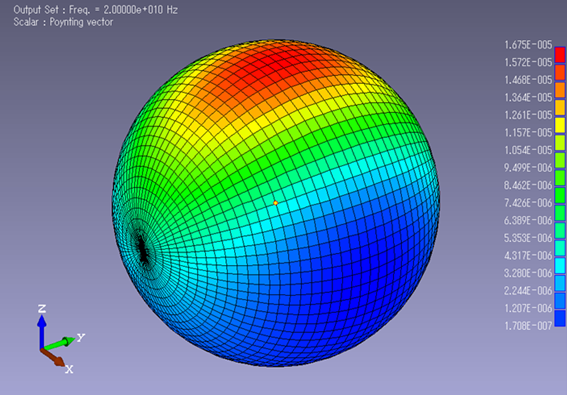
Task: Click the red swatch atop the legend
Action: point(560,55)
